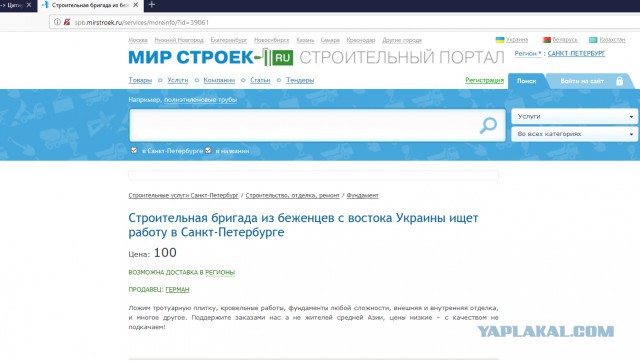Open seller ГЕРМАН profile link

(x=177, y=290)
